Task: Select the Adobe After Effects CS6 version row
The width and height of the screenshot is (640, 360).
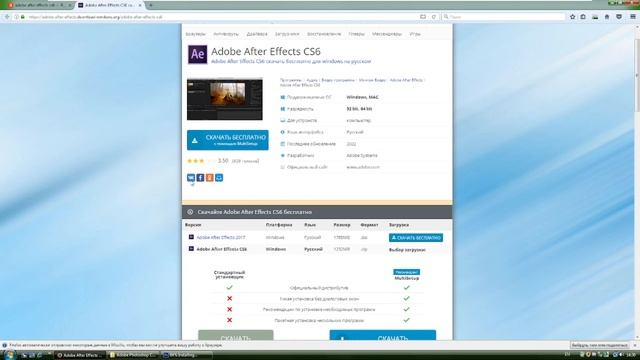Action: coord(318,249)
